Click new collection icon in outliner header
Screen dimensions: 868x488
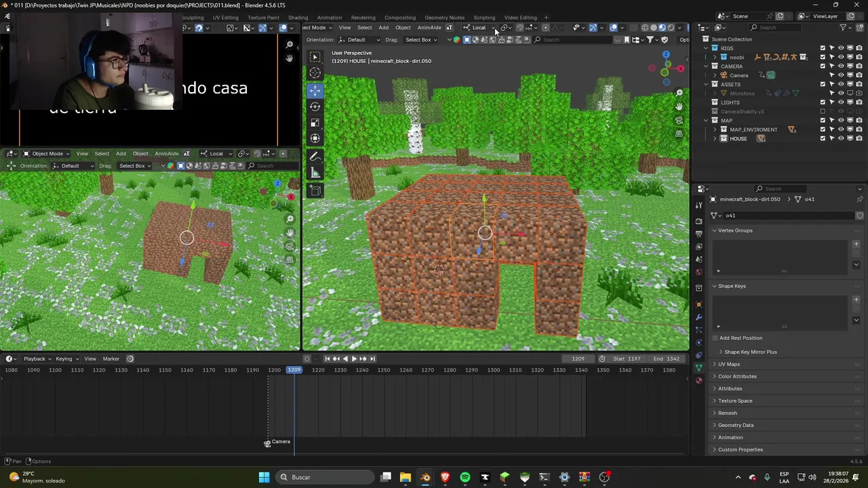click(x=860, y=27)
